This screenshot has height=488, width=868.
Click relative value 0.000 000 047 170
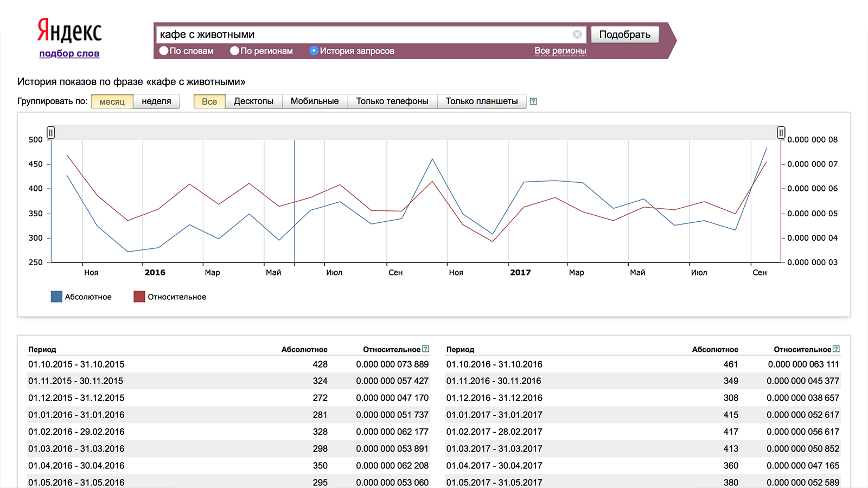point(392,398)
